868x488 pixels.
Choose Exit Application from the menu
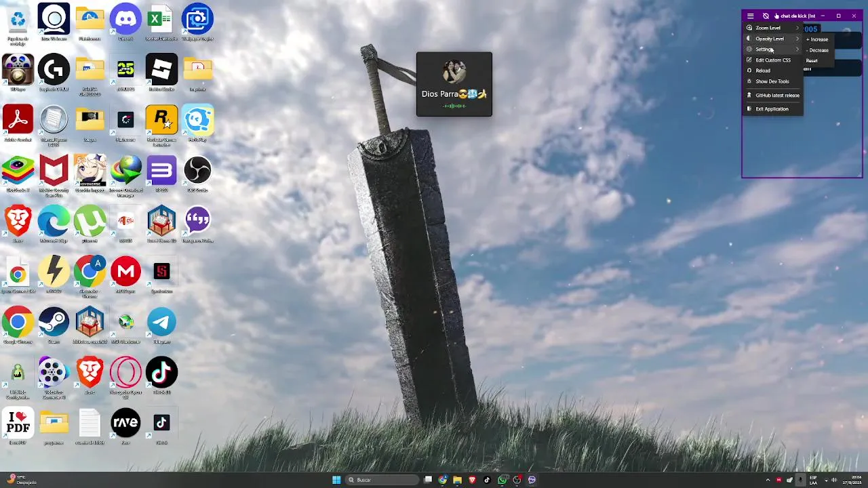tap(772, 109)
